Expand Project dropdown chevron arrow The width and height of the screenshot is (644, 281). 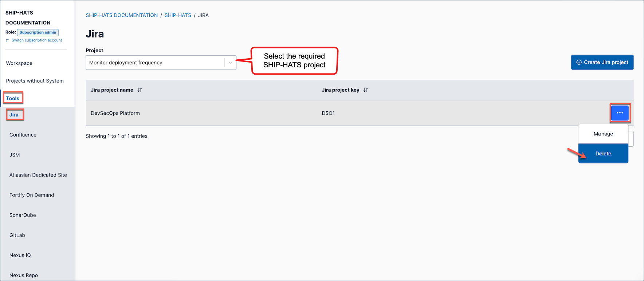pos(231,63)
